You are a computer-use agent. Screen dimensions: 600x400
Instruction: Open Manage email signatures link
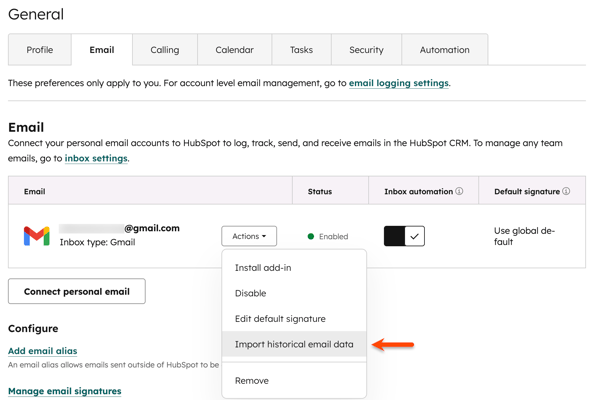(65, 391)
